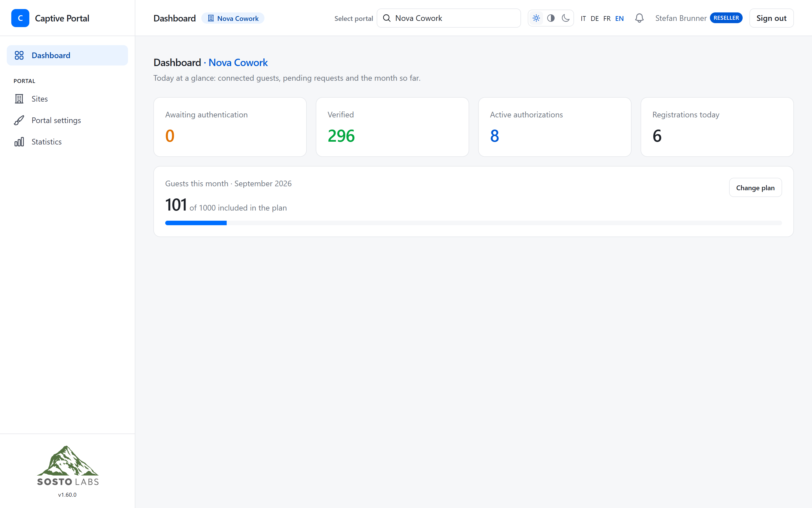Click the building icon in the Nova Cowork badge

(x=211, y=18)
